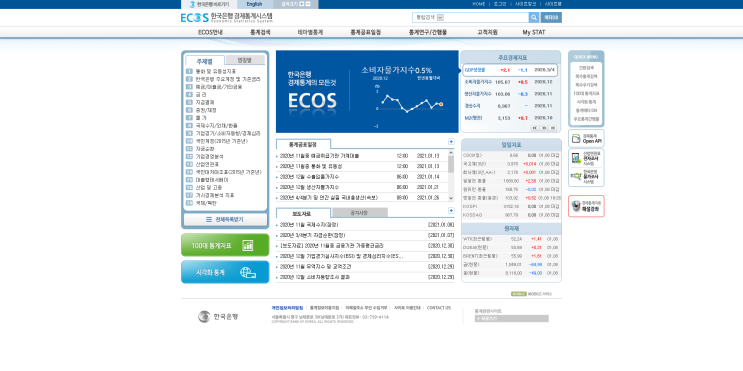Click HOME link in top bar

(x=478, y=4)
